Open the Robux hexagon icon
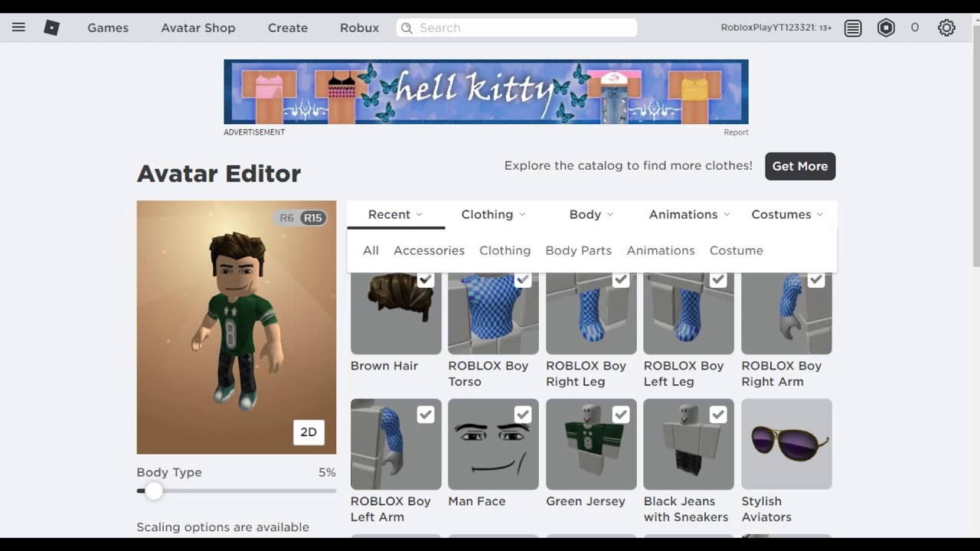 tap(886, 28)
